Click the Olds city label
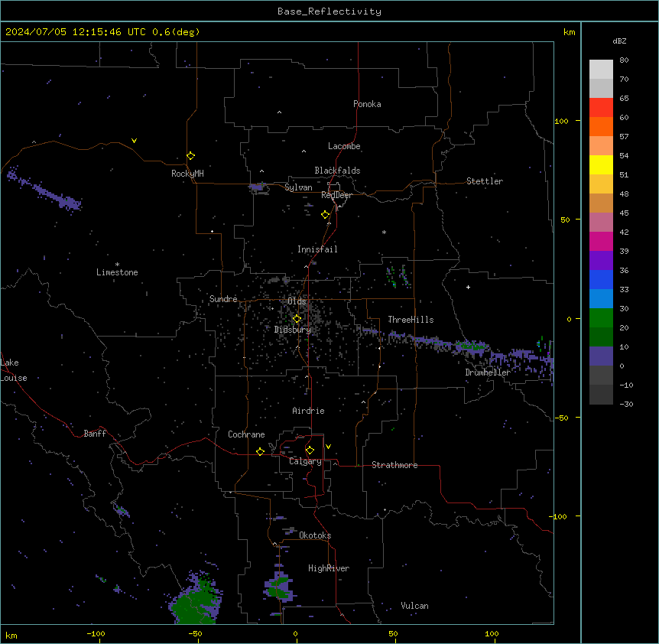 297,301
